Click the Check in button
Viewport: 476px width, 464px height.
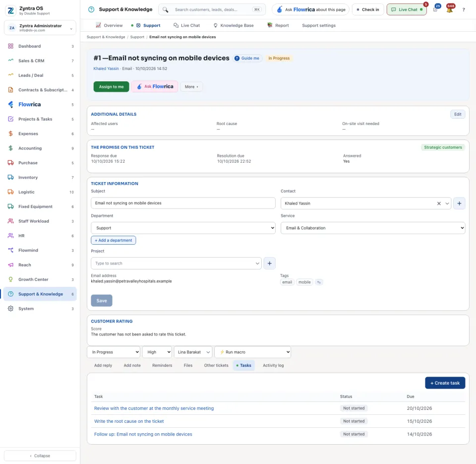[x=367, y=10]
